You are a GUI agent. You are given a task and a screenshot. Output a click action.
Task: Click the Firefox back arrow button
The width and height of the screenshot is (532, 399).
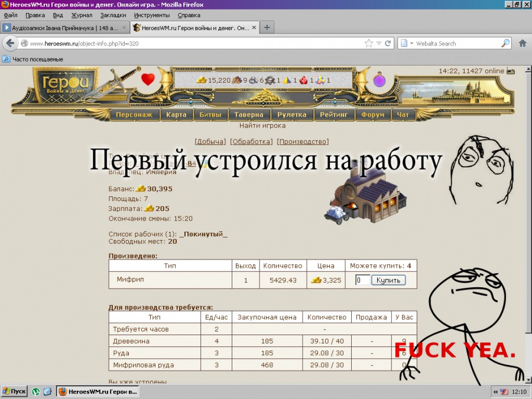11,43
